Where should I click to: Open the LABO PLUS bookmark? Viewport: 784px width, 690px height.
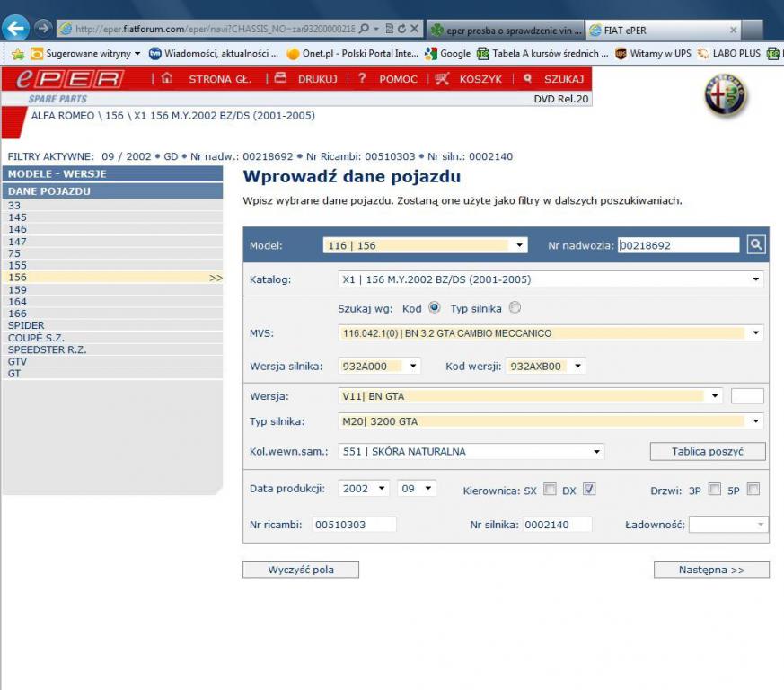(728, 54)
